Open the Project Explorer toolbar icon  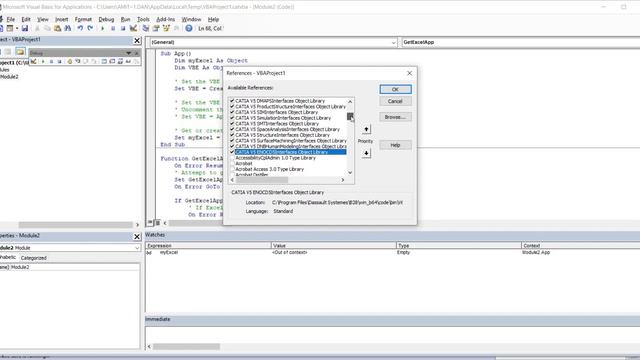146,29
